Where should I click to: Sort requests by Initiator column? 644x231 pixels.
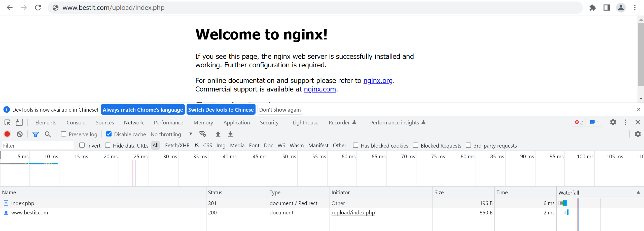pos(381,193)
